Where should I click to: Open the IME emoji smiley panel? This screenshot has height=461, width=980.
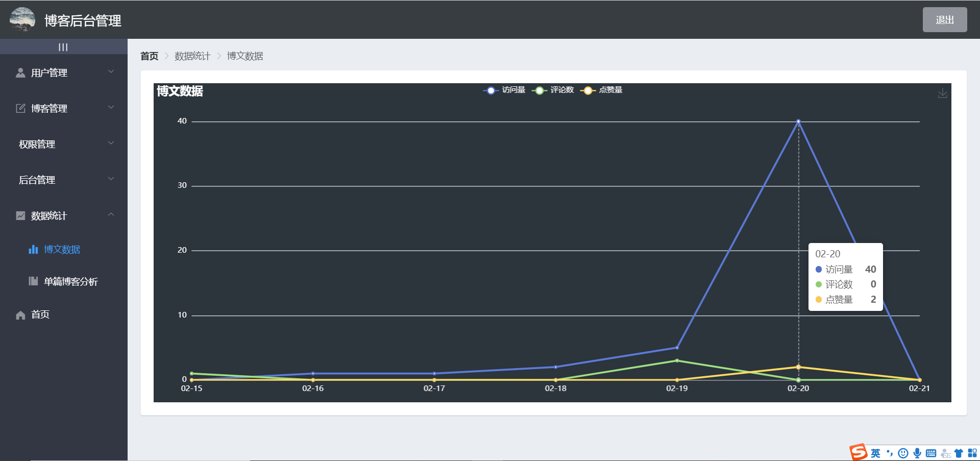coord(903,453)
